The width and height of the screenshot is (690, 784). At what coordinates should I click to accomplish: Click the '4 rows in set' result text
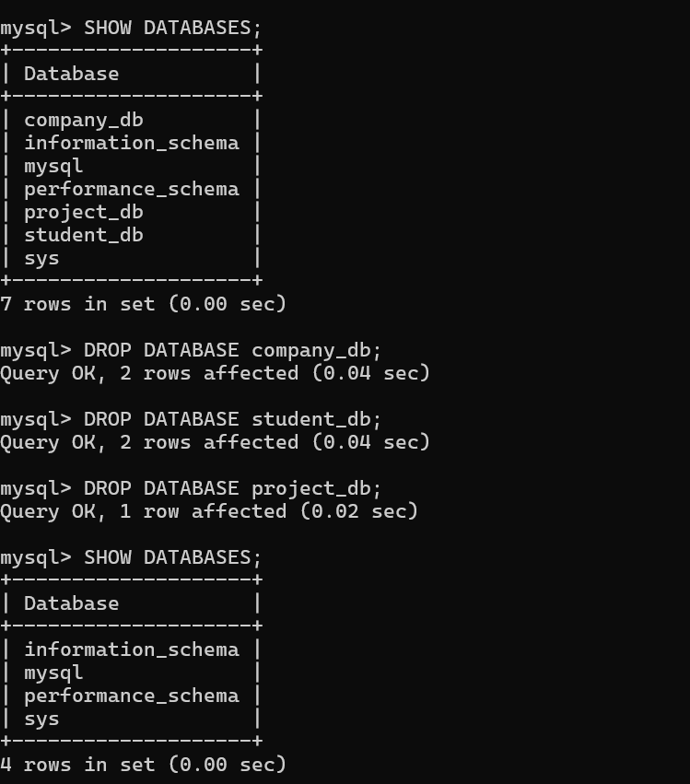tap(143, 765)
